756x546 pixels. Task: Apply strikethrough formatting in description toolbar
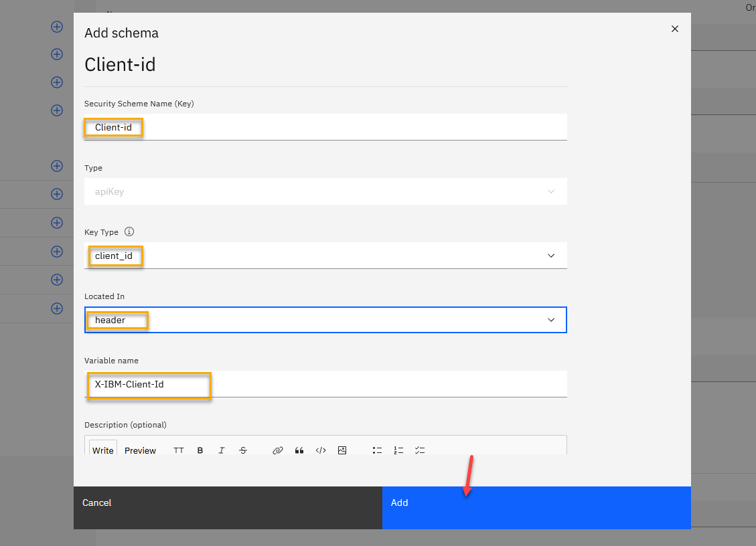(243, 450)
